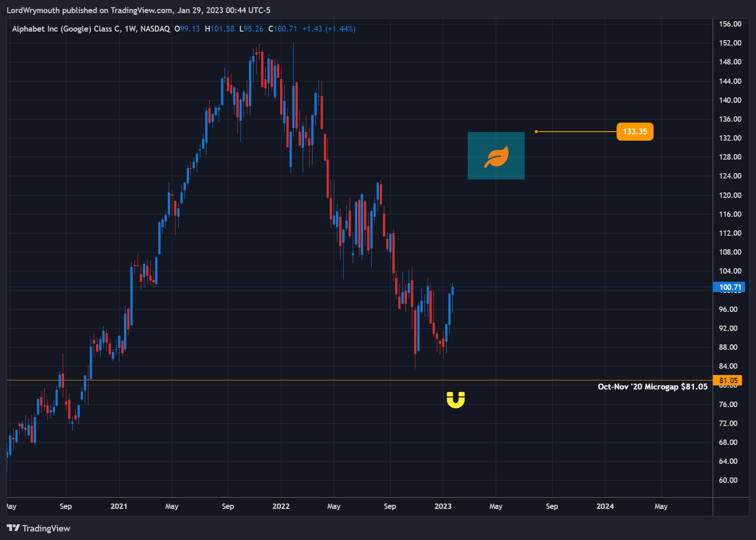This screenshot has width=756, height=540.
Task: Click the Oct-Nov '20 Microgap $81.05 label
Action: [x=652, y=387]
